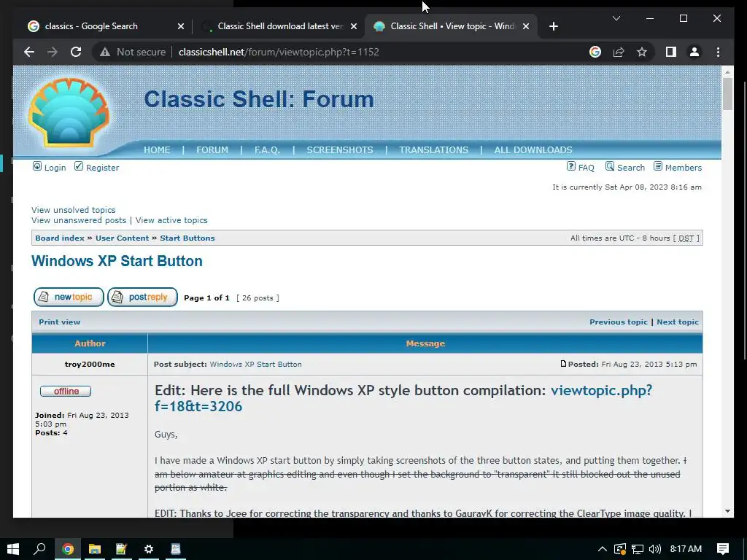Click View unsolved topics

coord(74,210)
